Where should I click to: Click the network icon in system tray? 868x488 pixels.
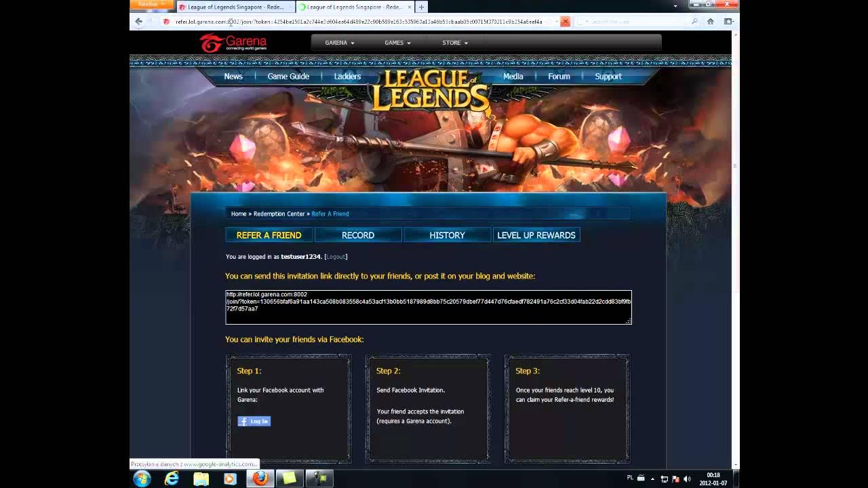[x=665, y=479]
